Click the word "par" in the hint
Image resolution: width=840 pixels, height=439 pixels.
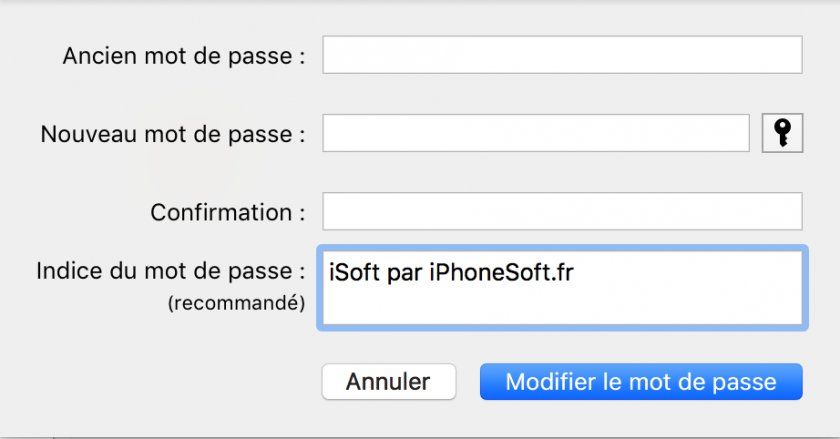404,274
